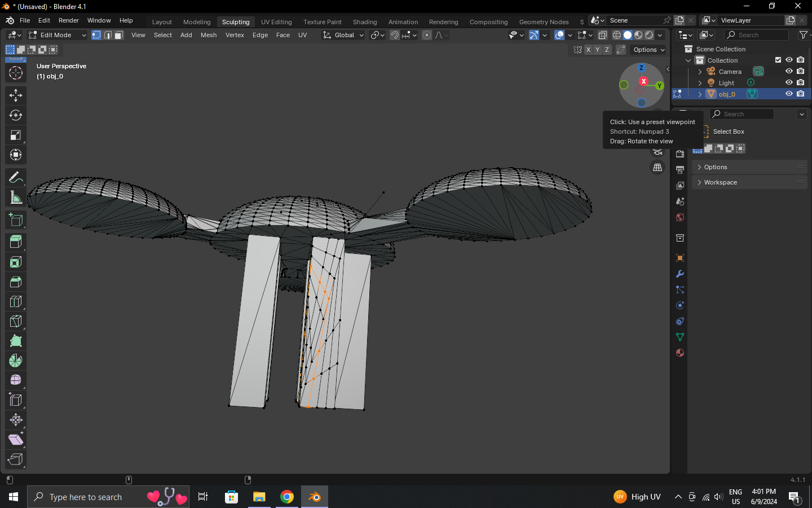Open the shading options dropdown arrow

pyautogui.click(x=660, y=35)
